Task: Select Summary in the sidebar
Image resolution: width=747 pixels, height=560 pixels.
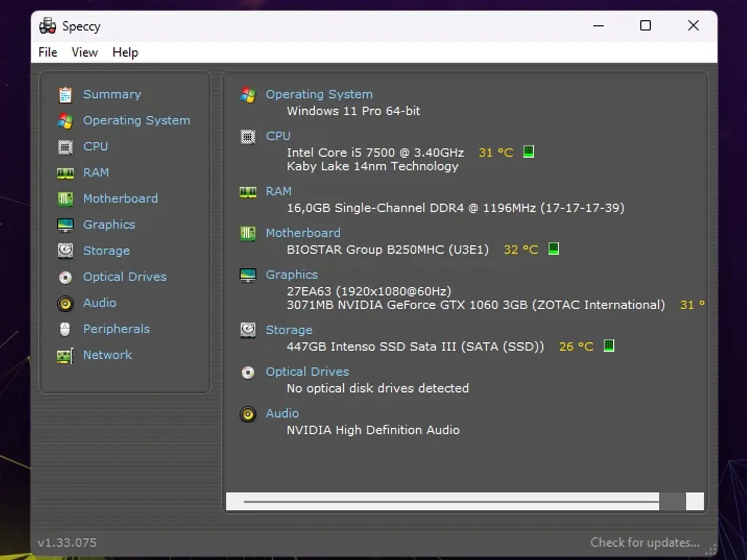Action: (x=112, y=94)
